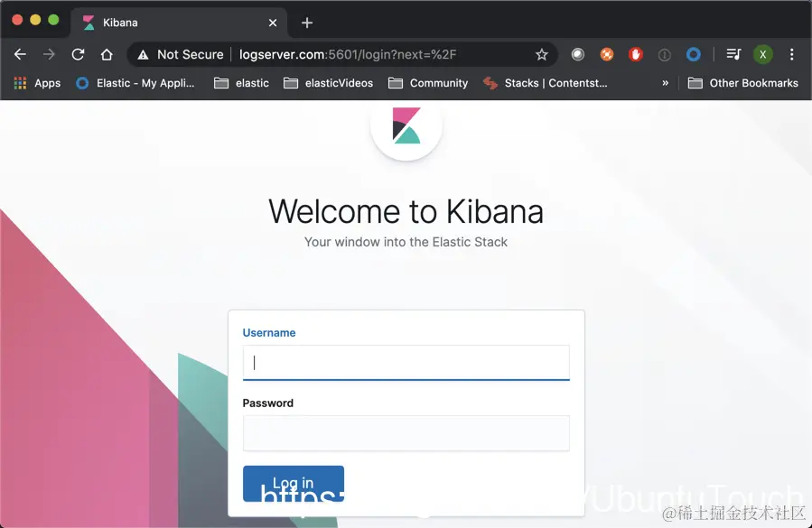This screenshot has height=528, width=812.
Task: Click the Username label
Action: [269, 333]
